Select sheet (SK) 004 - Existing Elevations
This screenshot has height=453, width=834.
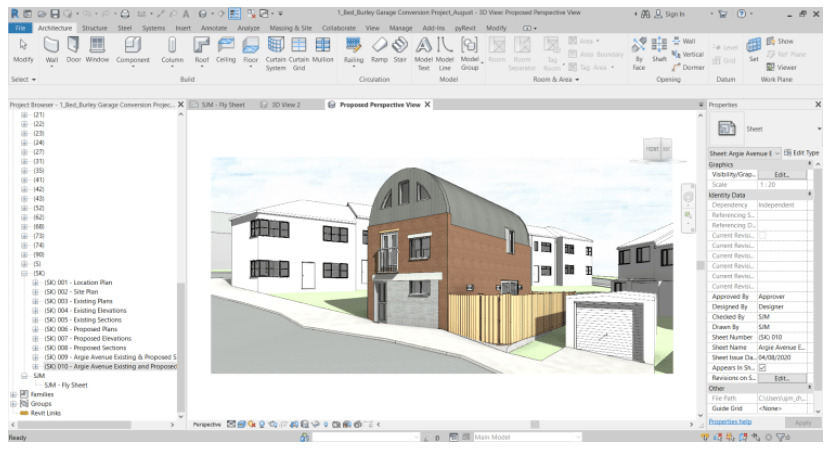pos(85,311)
